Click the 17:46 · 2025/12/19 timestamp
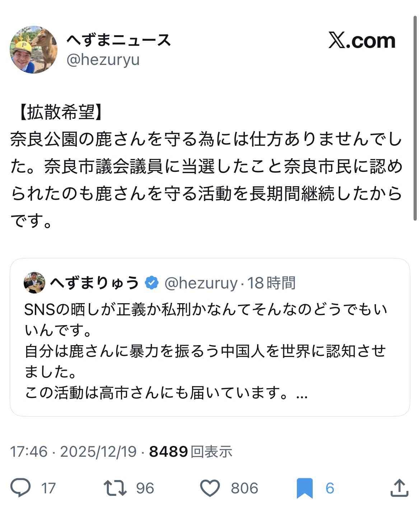 click(x=73, y=451)
